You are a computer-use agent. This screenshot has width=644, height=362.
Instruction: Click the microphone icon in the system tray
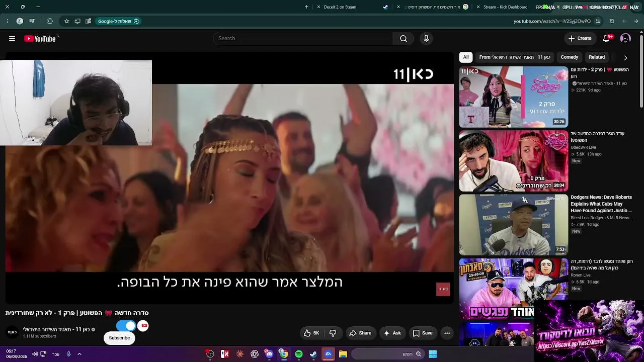coord(68,354)
